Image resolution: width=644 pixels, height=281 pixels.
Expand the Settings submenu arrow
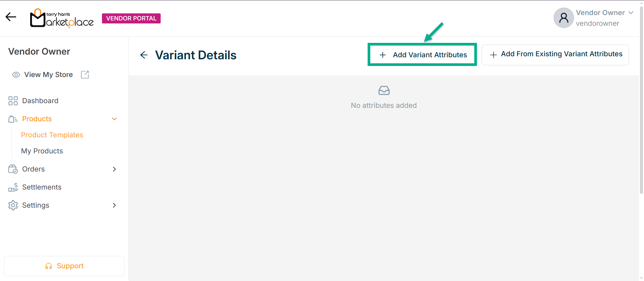[x=114, y=205]
